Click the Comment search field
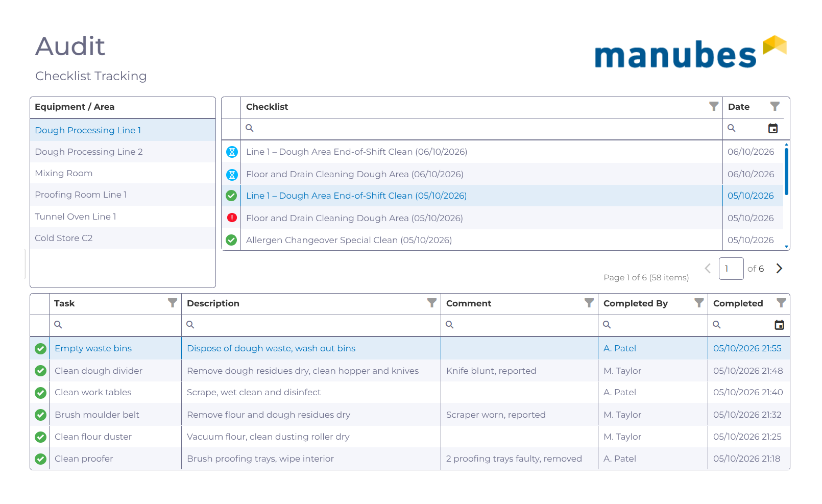This screenshot has height=504, width=822. click(519, 325)
